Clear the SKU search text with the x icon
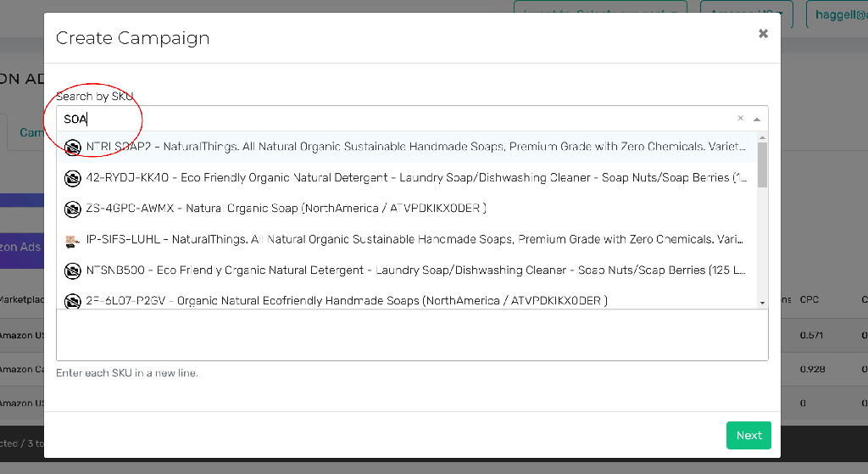This screenshot has width=868, height=474. pyautogui.click(x=740, y=118)
